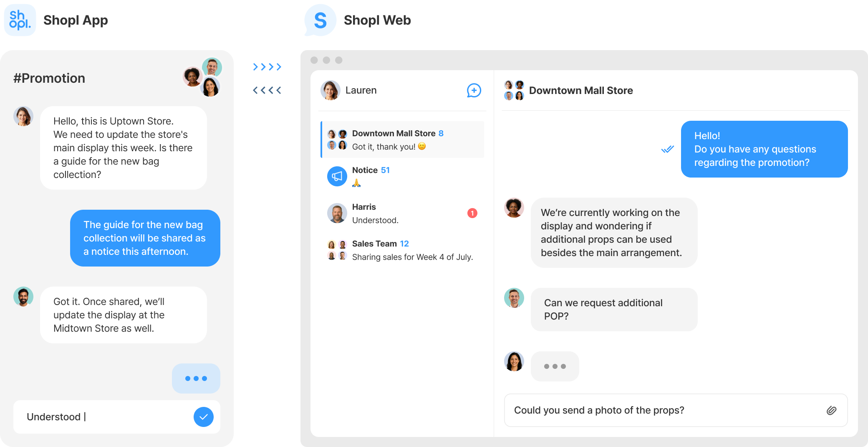Click the gray typing indicator bubble in web
This screenshot has width=868, height=447.
pyautogui.click(x=555, y=366)
